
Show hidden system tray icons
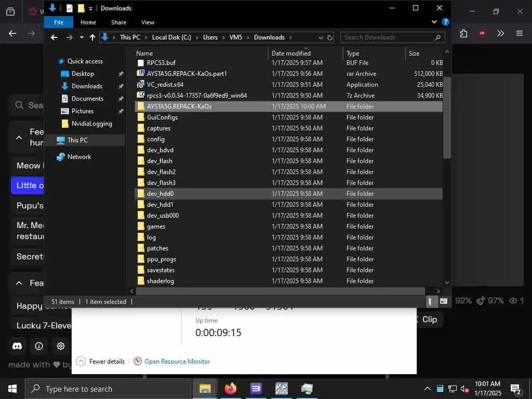[x=428, y=389]
